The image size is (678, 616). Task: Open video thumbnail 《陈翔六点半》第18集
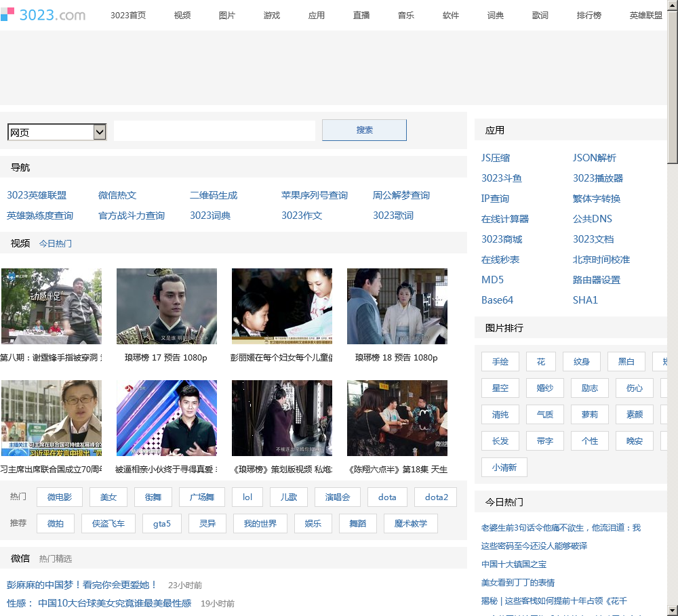tap(397, 418)
